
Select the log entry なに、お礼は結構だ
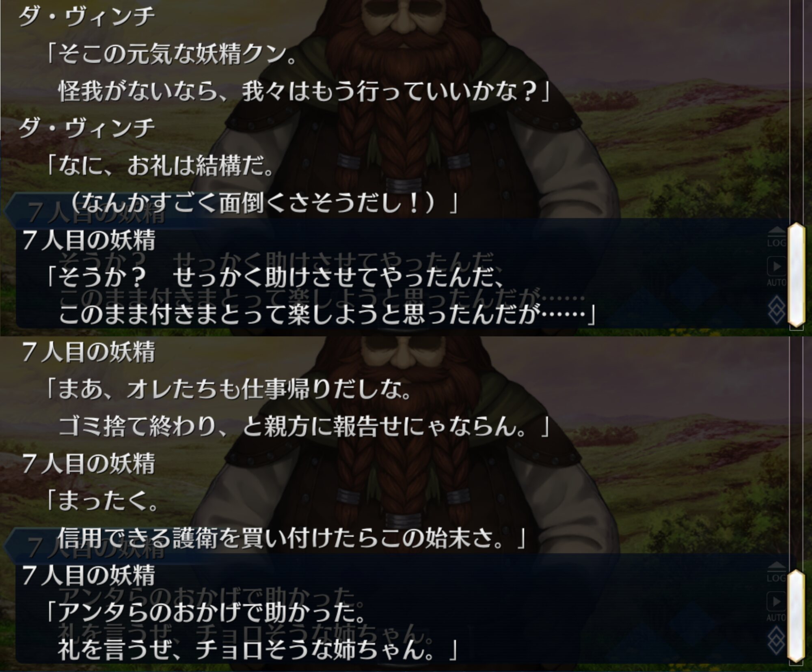[161, 166]
